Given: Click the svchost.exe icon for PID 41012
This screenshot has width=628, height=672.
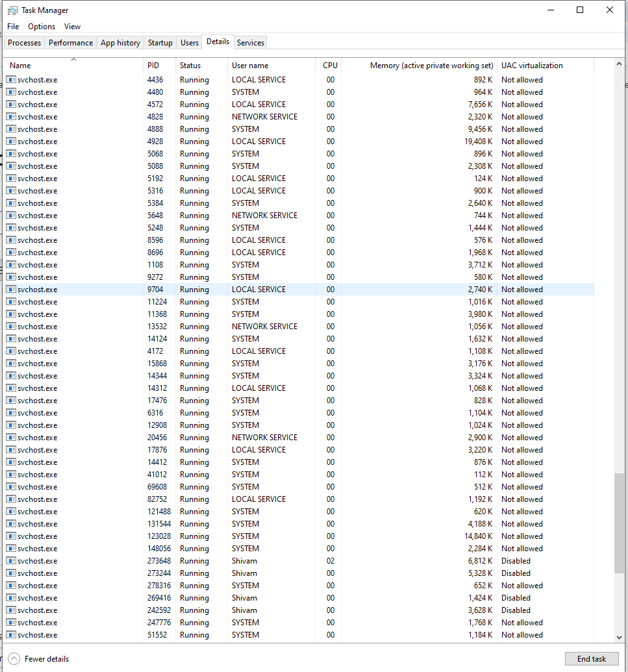Looking at the screenshot, I should click(11, 475).
